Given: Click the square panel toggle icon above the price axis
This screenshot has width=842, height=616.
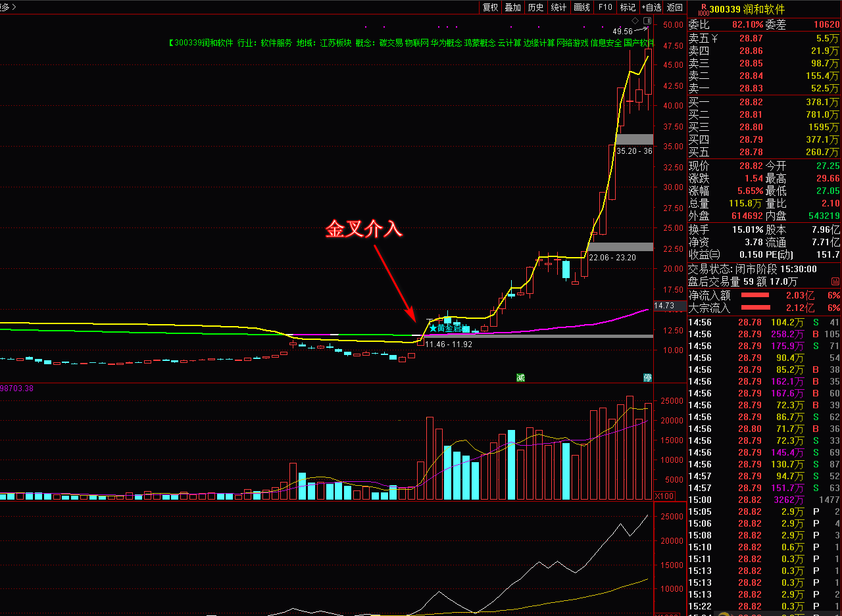Looking at the screenshot, I should 647,22.
